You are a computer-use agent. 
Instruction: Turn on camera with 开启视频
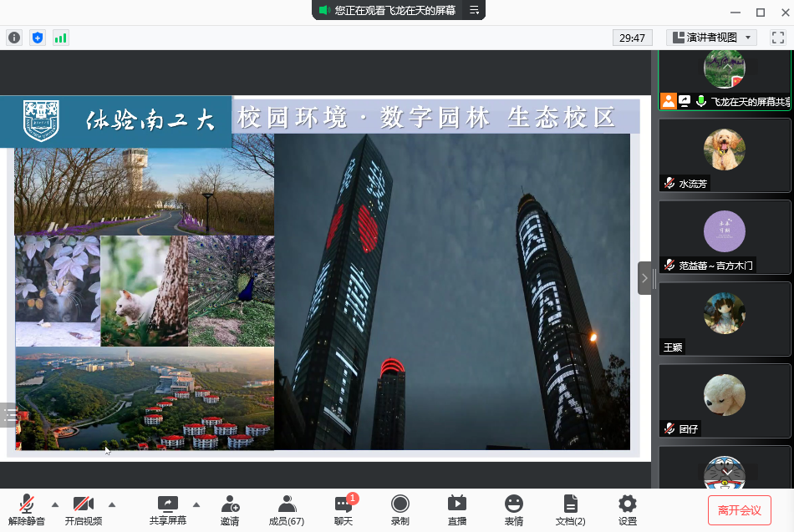pos(83,509)
